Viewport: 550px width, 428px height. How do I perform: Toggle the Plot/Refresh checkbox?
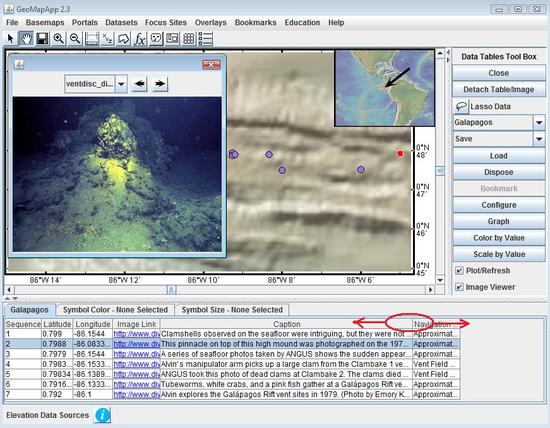pos(459,270)
